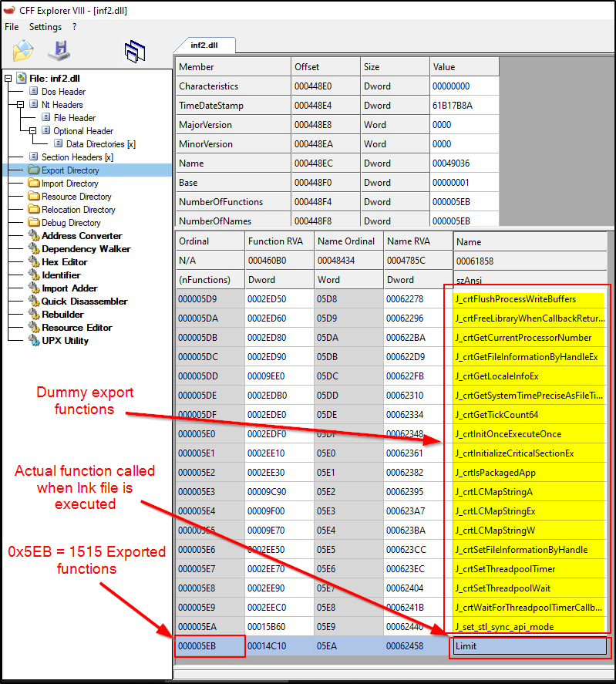The width and height of the screenshot is (616, 684).
Task: Select the Characteristics member row
Action: click(x=234, y=86)
